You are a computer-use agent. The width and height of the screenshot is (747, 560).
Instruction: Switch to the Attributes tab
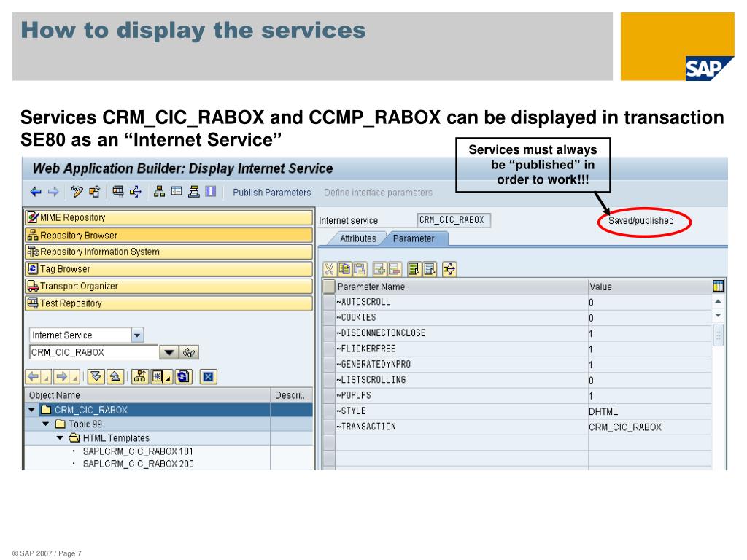[x=357, y=238]
